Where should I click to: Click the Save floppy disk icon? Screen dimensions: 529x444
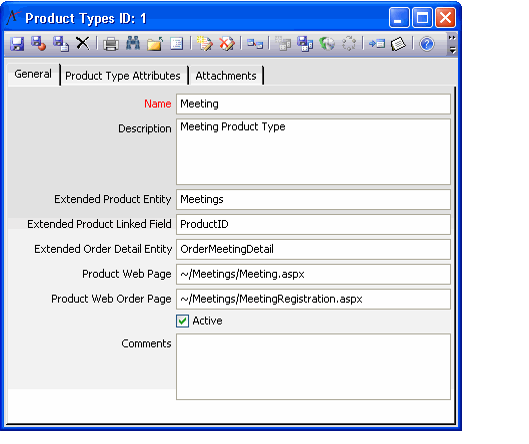coord(17,44)
